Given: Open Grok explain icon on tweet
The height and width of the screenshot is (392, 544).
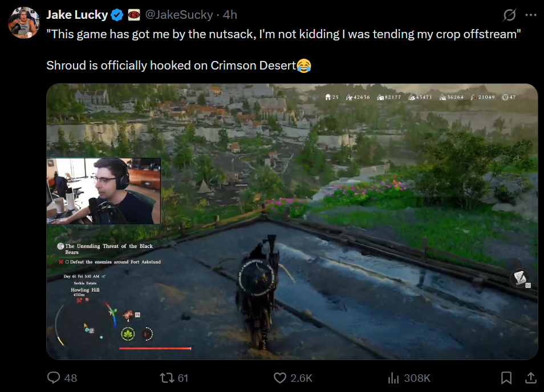Looking at the screenshot, I should click(509, 15).
